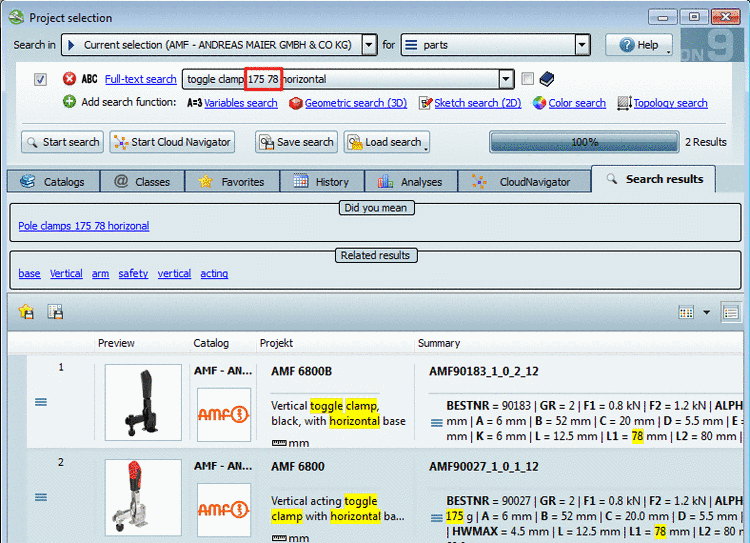750x543 pixels.
Task: Open the Favorites tab
Action: [x=232, y=182]
